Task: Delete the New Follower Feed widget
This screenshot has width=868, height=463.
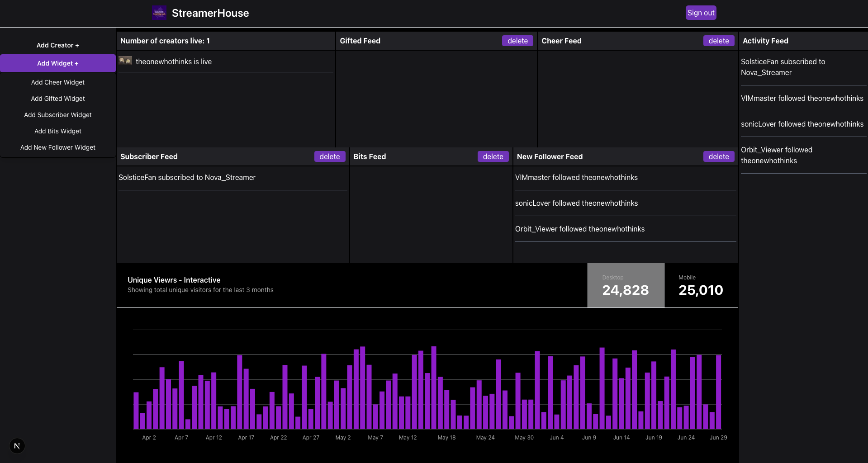Action: click(x=719, y=156)
